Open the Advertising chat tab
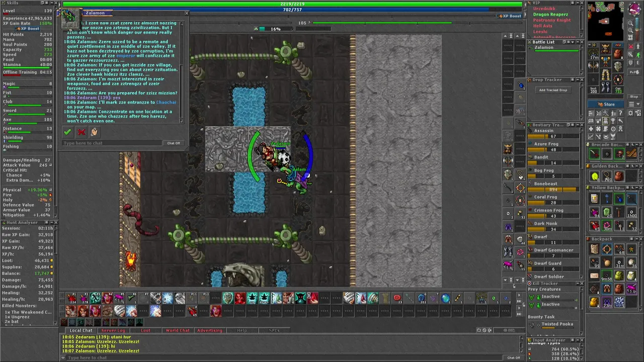Image resolution: width=644 pixels, height=362 pixels. pos(210,330)
